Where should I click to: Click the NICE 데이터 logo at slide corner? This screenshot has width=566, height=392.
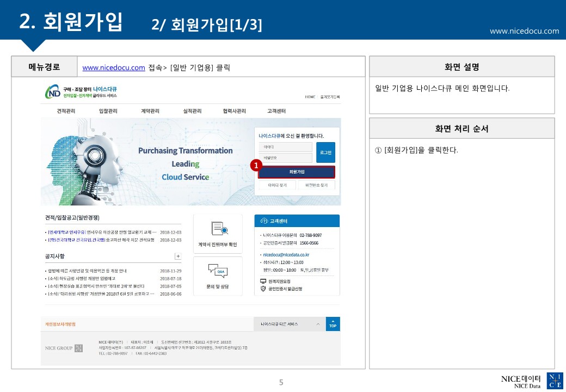(x=532, y=382)
